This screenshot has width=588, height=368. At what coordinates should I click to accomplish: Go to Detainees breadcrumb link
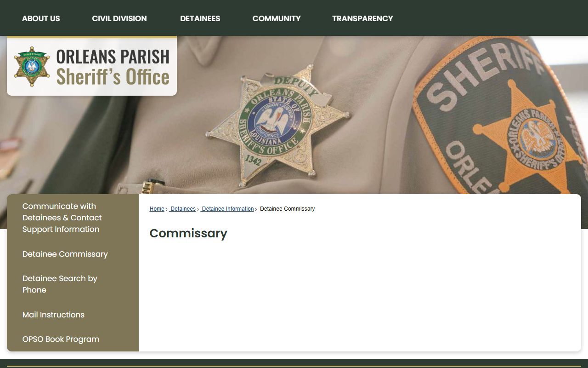182,209
